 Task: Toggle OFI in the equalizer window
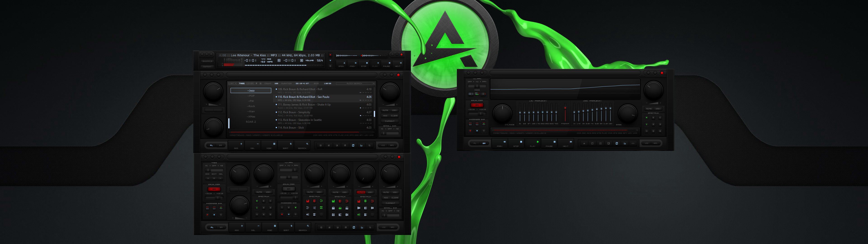[655, 143]
